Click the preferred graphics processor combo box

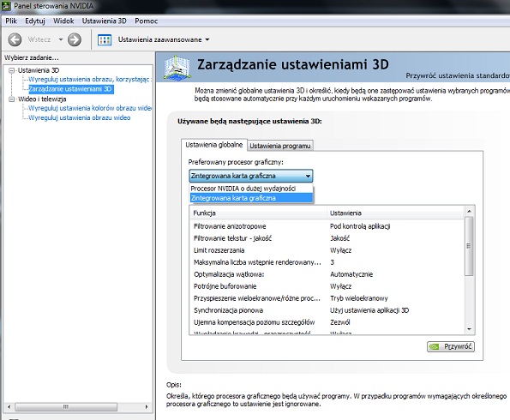pos(251,176)
